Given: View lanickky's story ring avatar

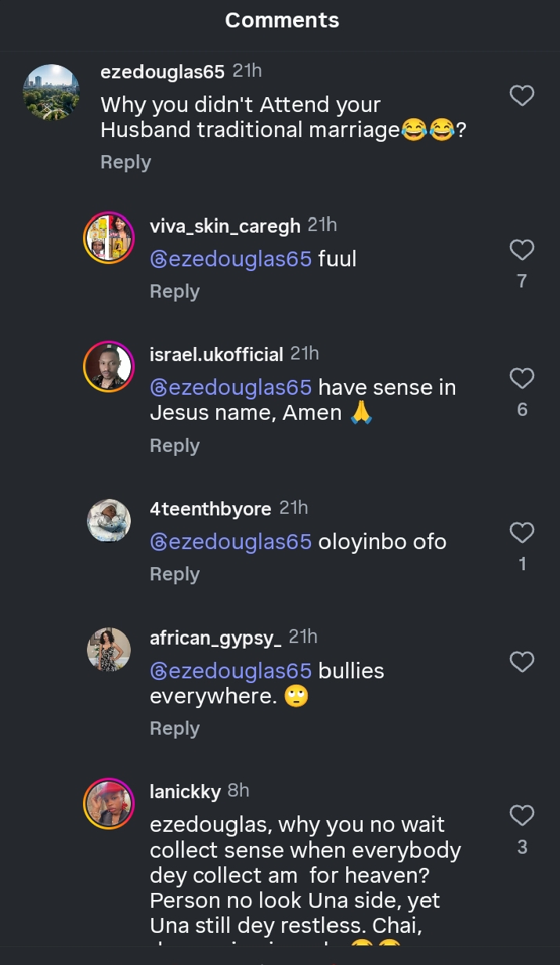Looking at the screenshot, I should point(109,804).
